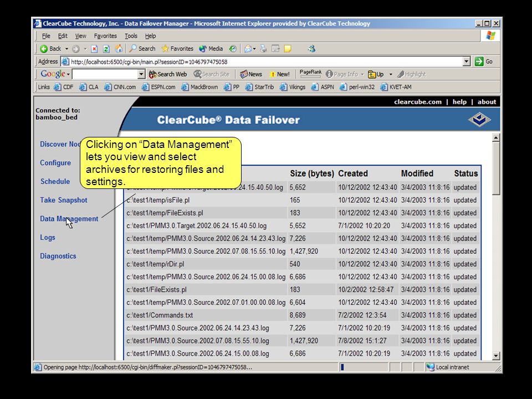532x399 pixels.
Task: Open News on the Google toolbar
Action: pos(251,74)
